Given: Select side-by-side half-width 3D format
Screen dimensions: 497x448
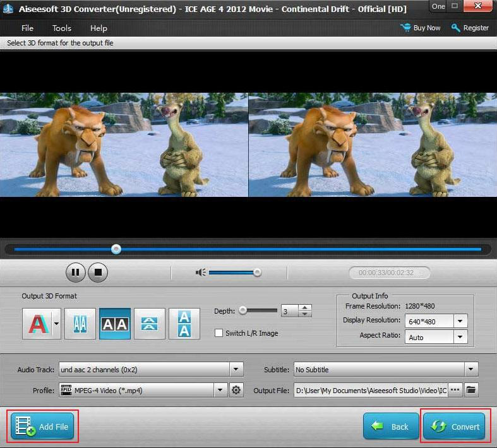Looking at the screenshot, I should tap(80, 324).
